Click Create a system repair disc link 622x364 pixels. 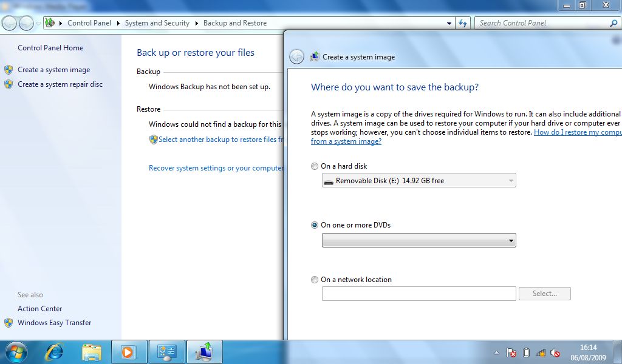click(x=60, y=84)
